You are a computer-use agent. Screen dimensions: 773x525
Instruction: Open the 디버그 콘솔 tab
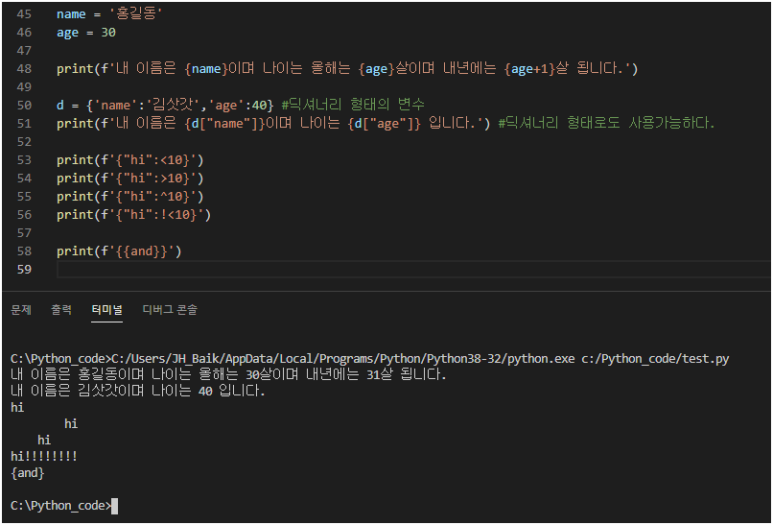[x=170, y=310]
